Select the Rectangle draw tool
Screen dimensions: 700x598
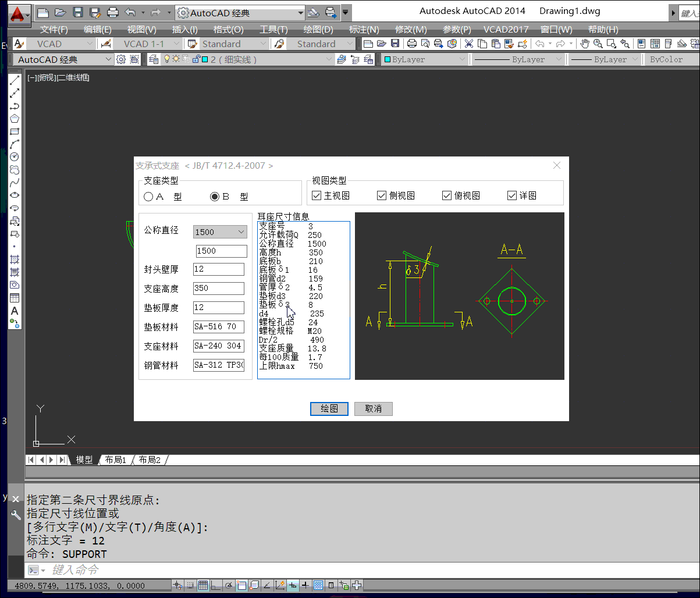[x=15, y=131]
